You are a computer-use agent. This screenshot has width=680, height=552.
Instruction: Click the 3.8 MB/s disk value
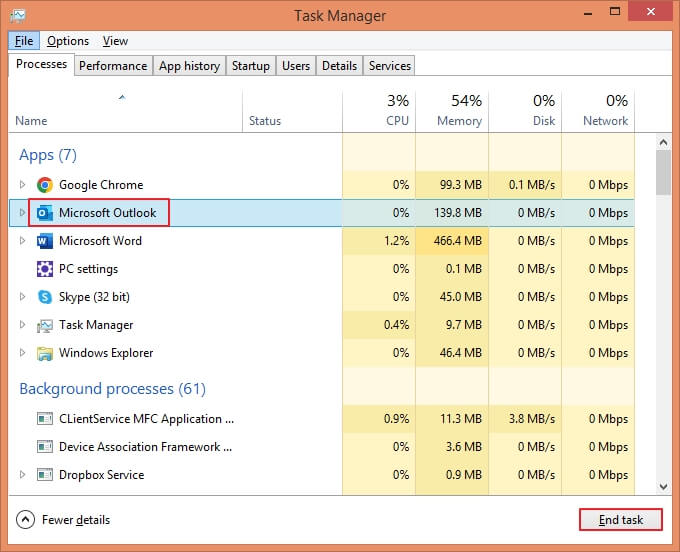531,419
